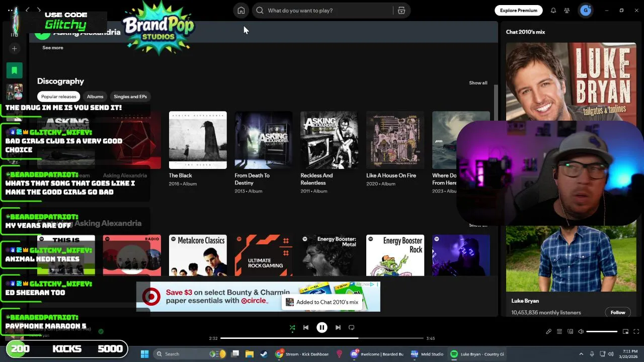Enter full screen mode icon
644x362 pixels.
[x=636, y=332]
